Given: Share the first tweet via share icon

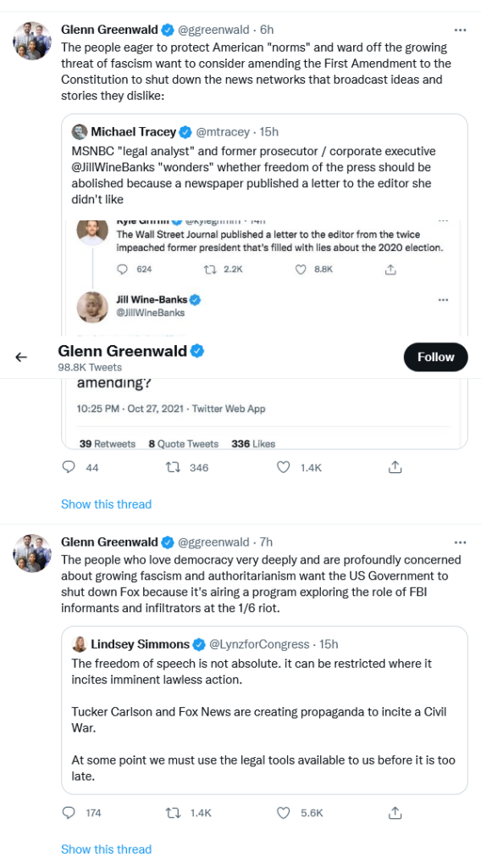Looking at the screenshot, I should (x=394, y=467).
